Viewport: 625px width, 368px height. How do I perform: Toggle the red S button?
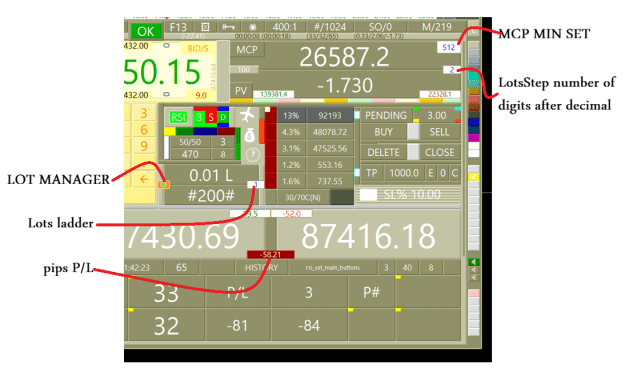point(211,117)
